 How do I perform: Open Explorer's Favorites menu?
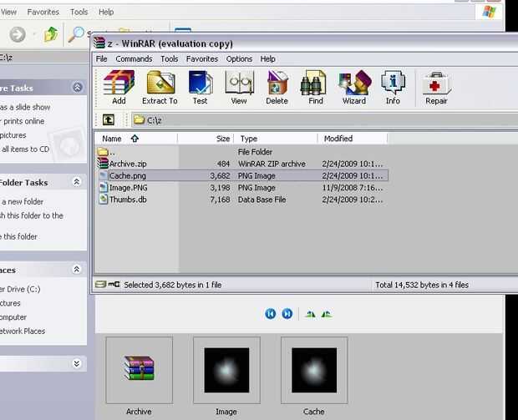[43, 13]
